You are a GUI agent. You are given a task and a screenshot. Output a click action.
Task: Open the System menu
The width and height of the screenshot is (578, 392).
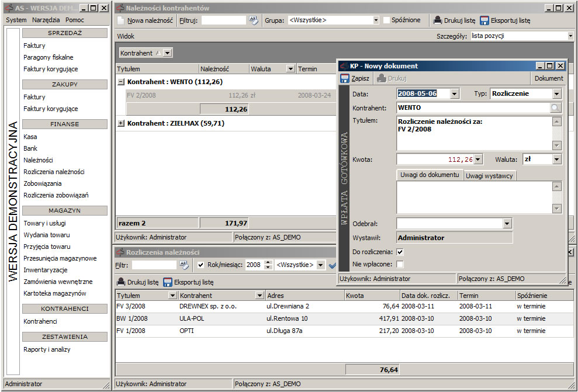[x=16, y=20]
